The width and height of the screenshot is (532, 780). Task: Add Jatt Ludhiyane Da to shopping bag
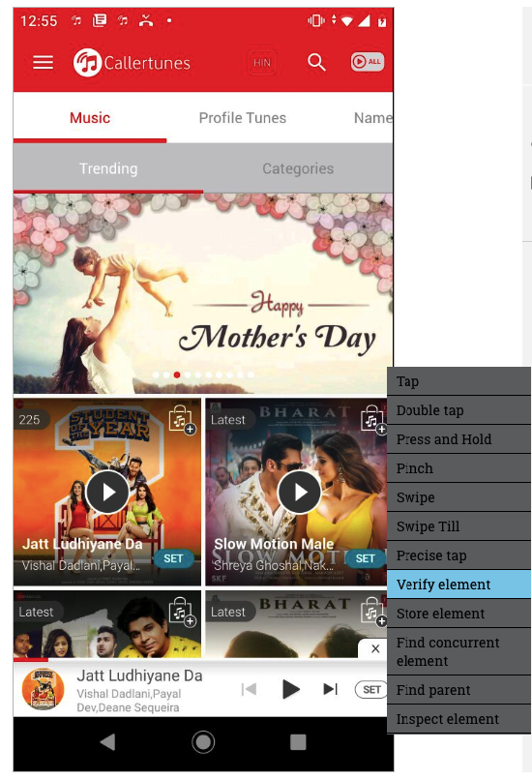[x=182, y=420]
